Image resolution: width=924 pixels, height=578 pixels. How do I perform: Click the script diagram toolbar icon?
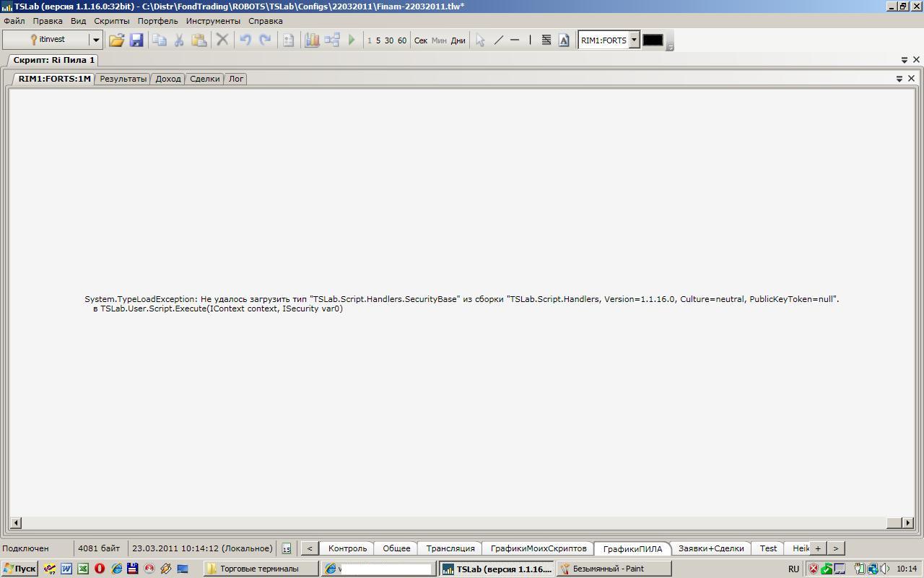tap(332, 40)
